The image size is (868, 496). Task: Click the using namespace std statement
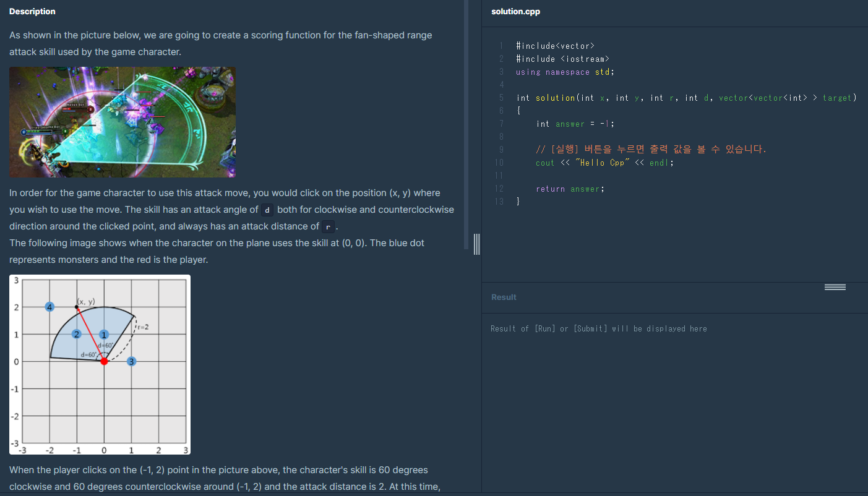(564, 72)
